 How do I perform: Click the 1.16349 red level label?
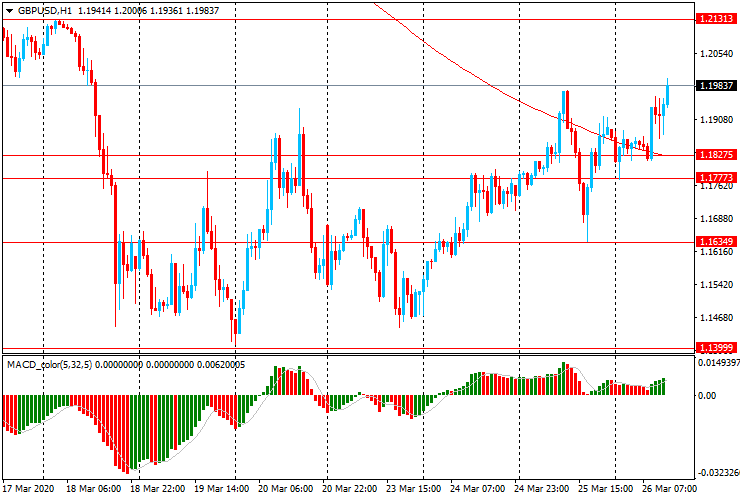(x=716, y=242)
